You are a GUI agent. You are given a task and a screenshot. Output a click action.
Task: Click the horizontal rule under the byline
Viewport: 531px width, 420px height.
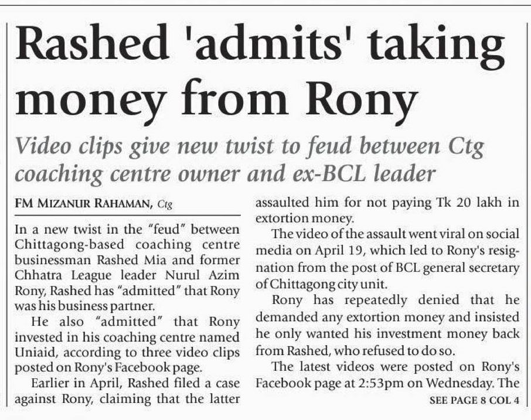127,216
